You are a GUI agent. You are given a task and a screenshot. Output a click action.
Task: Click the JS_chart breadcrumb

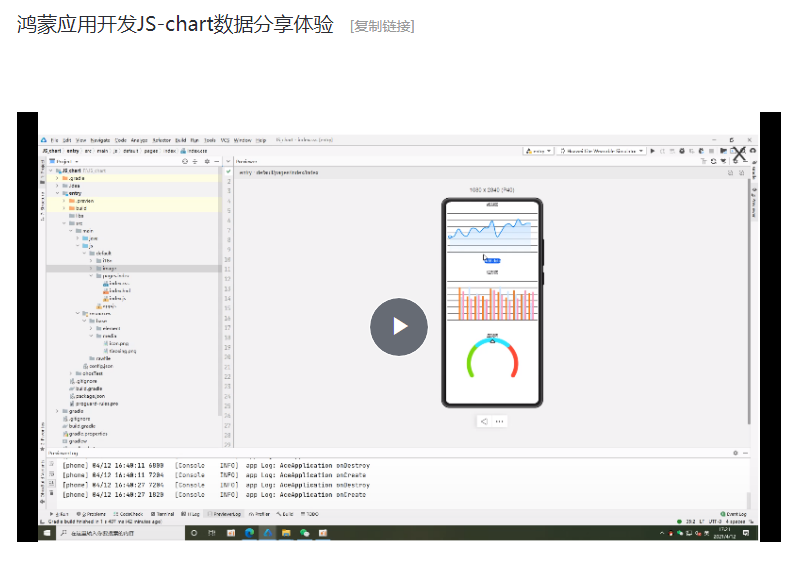pyautogui.click(x=52, y=151)
